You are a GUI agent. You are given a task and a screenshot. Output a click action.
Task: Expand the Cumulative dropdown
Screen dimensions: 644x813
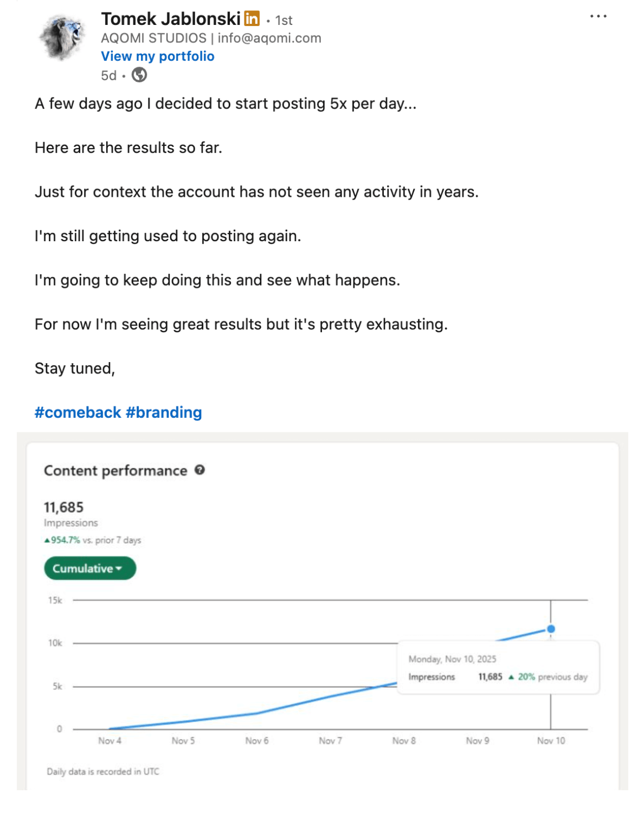[x=89, y=569]
